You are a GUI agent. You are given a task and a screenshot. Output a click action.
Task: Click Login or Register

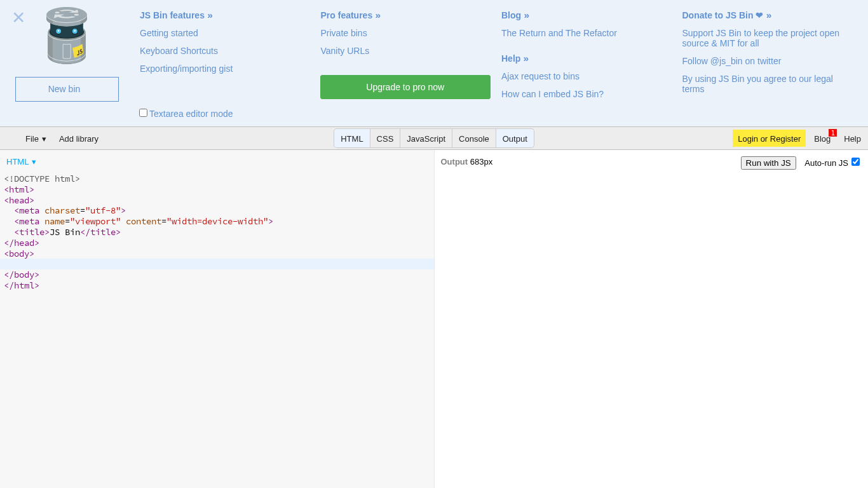pyautogui.click(x=769, y=139)
